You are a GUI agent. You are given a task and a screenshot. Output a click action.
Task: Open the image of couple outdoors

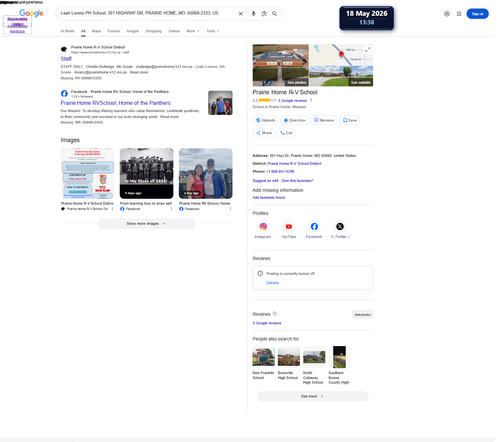click(206, 173)
